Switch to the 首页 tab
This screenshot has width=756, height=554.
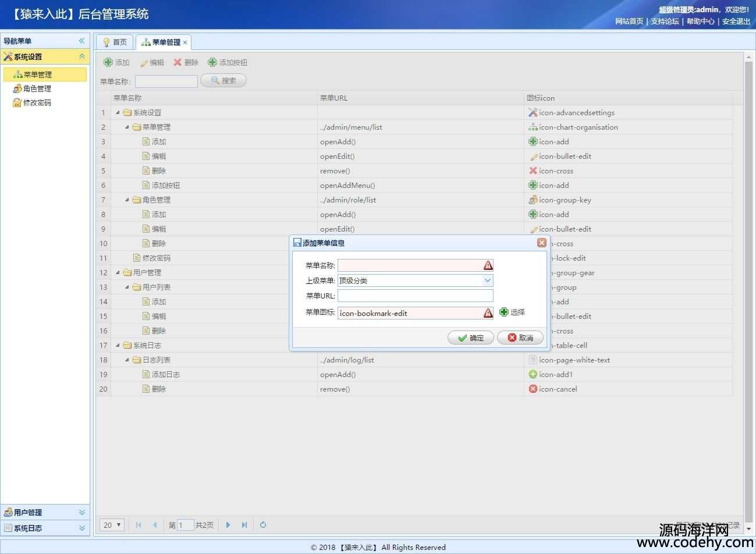115,42
